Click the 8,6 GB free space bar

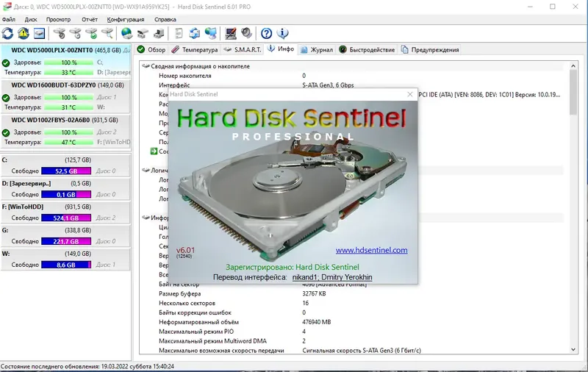pos(66,265)
